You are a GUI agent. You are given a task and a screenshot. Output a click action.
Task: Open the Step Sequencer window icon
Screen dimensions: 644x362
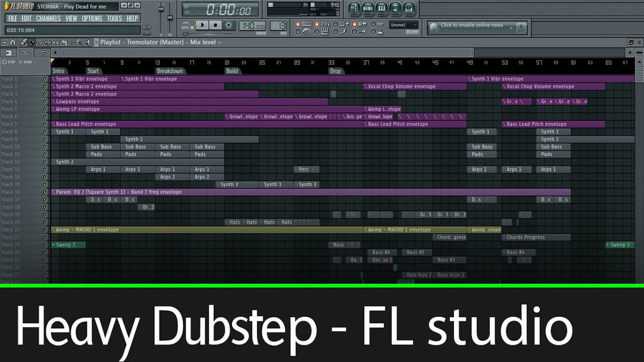368,9
